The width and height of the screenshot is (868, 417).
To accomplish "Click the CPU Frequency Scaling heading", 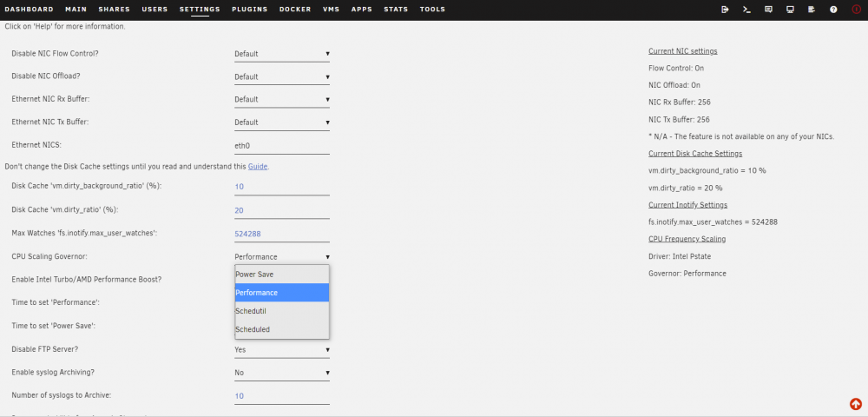I will click(x=687, y=239).
